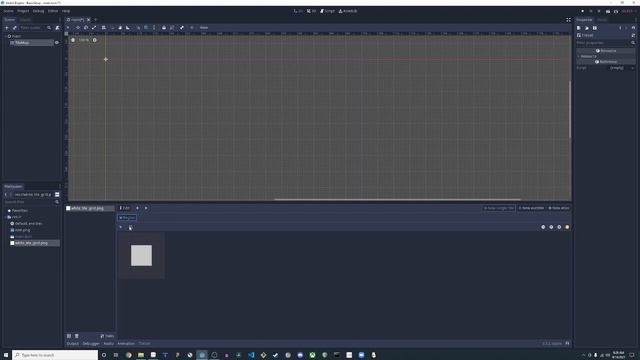Choose the Move Mode tool
This screenshot has height=360, width=640.
coord(78,28)
